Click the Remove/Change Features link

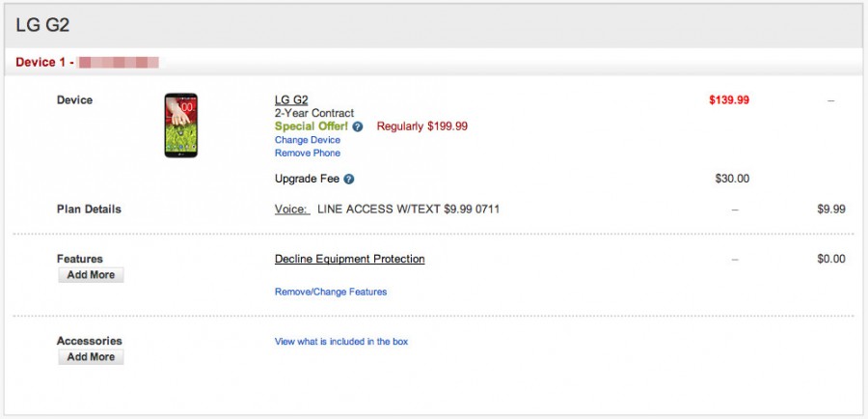click(x=331, y=292)
